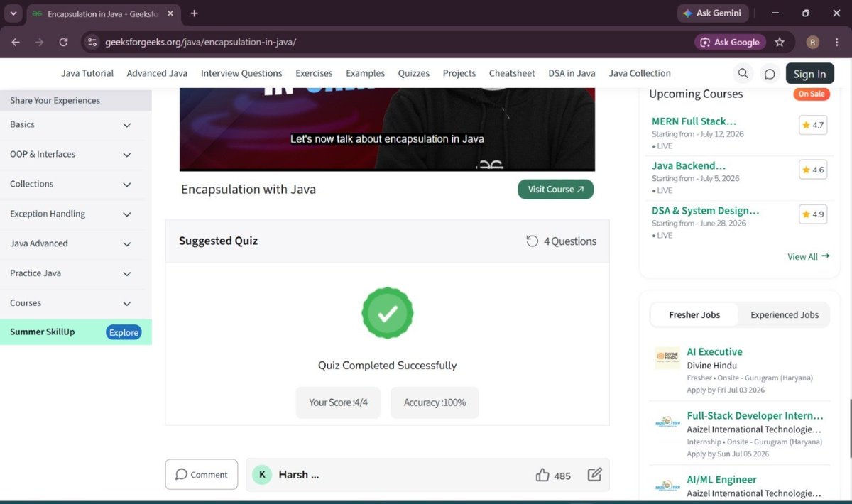Image resolution: width=852 pixels, height=504 pixels.
Task: Open the Cheatsheet menu item
Action: (512, 73)
